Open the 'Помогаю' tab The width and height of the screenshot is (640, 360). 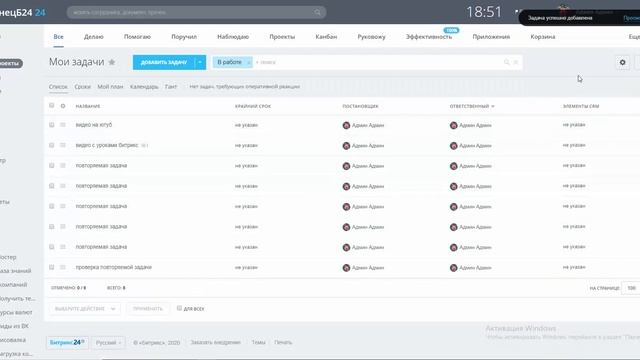pos(137,37)
